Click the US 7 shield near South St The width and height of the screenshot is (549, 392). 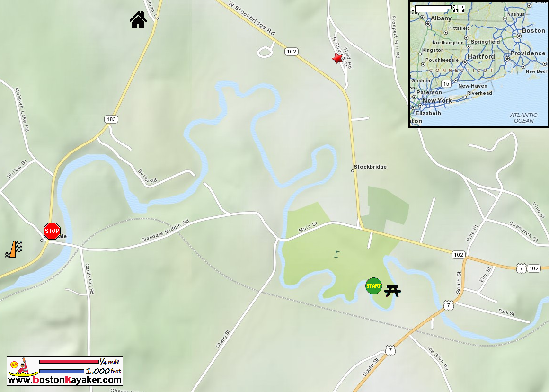[x=448, y=305]
